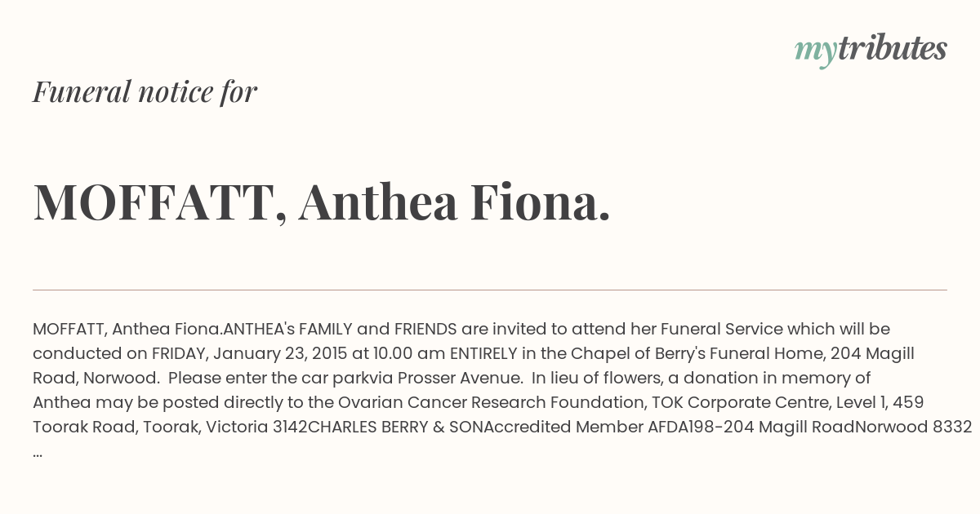Click the "tributes" part of the logo

(893, 48)
